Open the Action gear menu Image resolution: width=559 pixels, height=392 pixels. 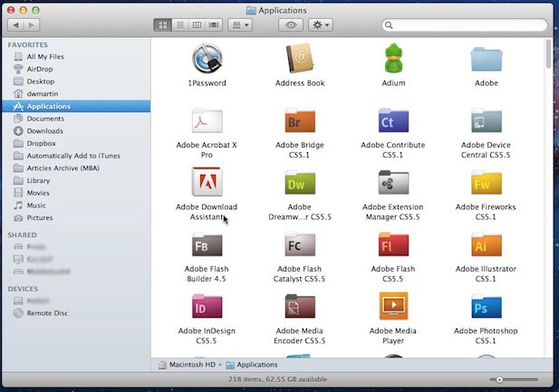pyautogui.click(x=321, y=25)
